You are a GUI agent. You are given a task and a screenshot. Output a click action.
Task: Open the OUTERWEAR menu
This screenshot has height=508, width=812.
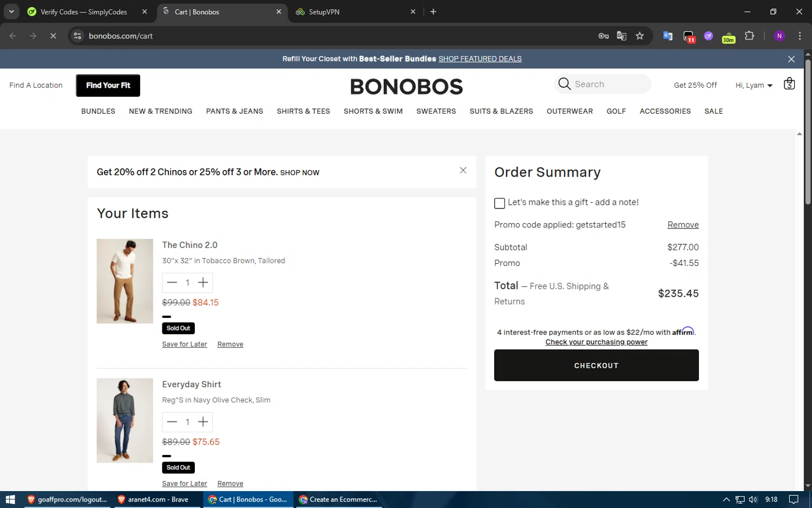(569, 111)
